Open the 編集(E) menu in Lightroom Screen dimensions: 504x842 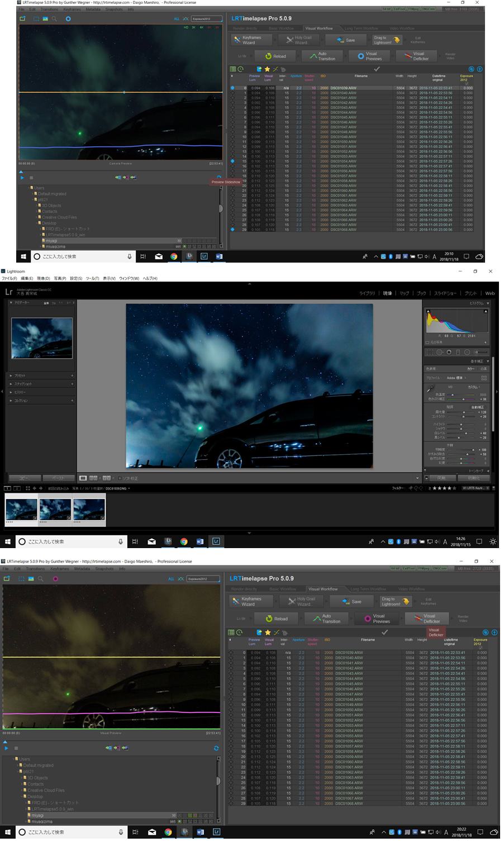(x=27, y=278)
